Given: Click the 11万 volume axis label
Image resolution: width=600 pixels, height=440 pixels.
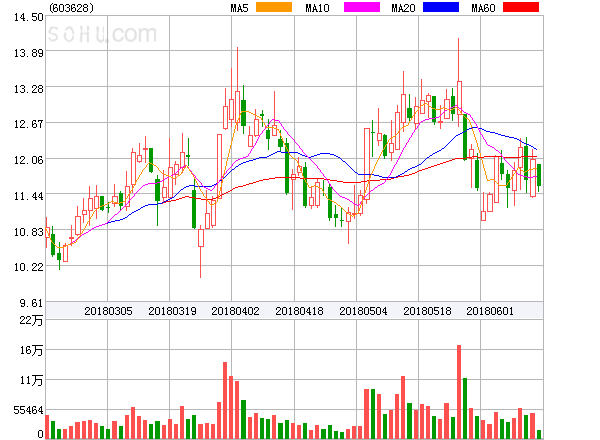Looking at the screenshot, I should [31, 380].
